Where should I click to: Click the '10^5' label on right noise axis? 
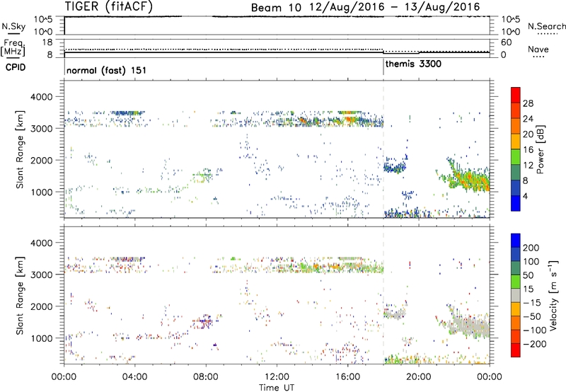pos(510,19)
